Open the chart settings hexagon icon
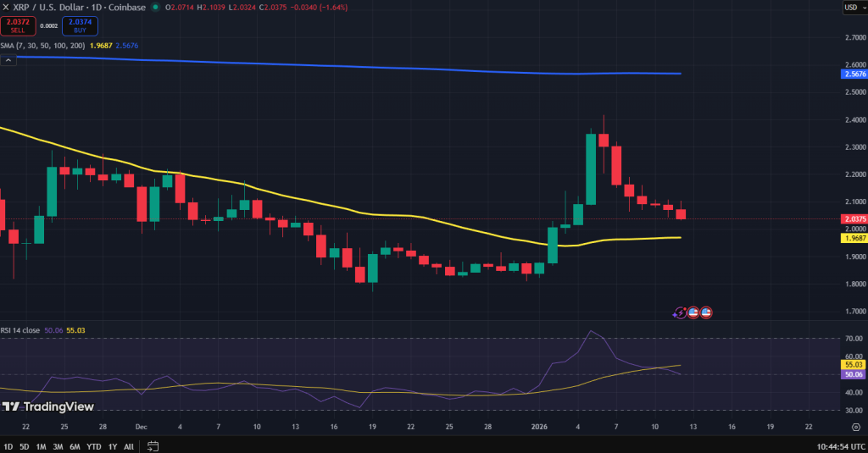 (856, 427)
